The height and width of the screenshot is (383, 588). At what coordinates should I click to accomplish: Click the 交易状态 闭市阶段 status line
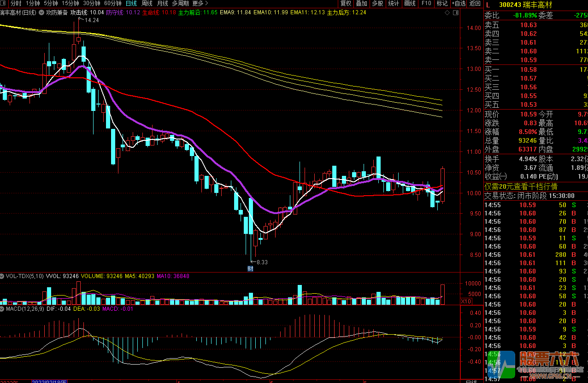tap(530, 196)
